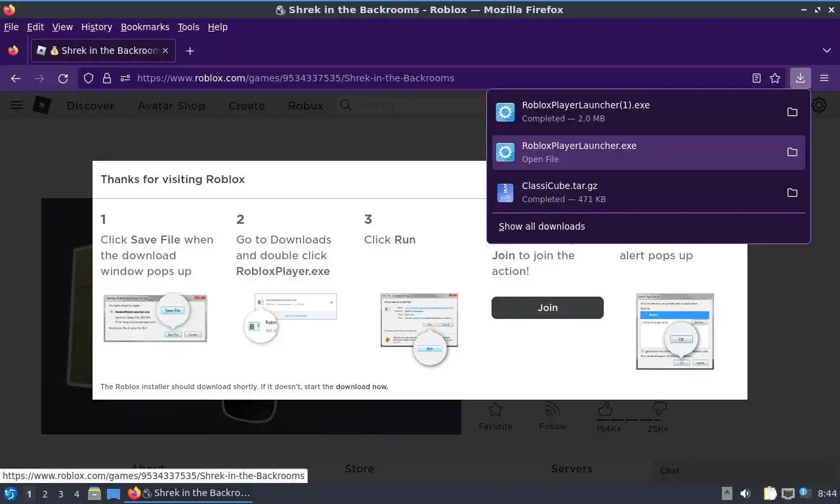Open Robux in Roblox navigation
840x504 pixels.
tap(306, 106)
